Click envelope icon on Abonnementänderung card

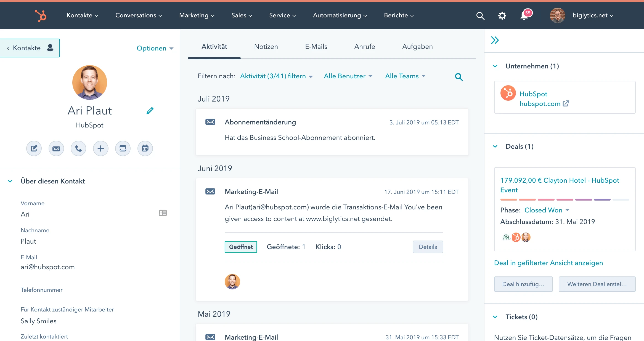click(x=210, y=122)
